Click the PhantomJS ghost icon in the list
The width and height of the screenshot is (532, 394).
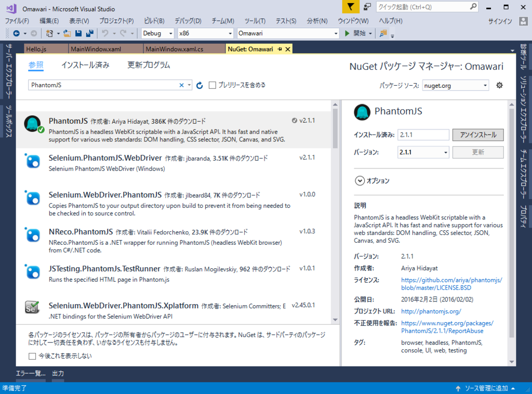pos(33,124)
